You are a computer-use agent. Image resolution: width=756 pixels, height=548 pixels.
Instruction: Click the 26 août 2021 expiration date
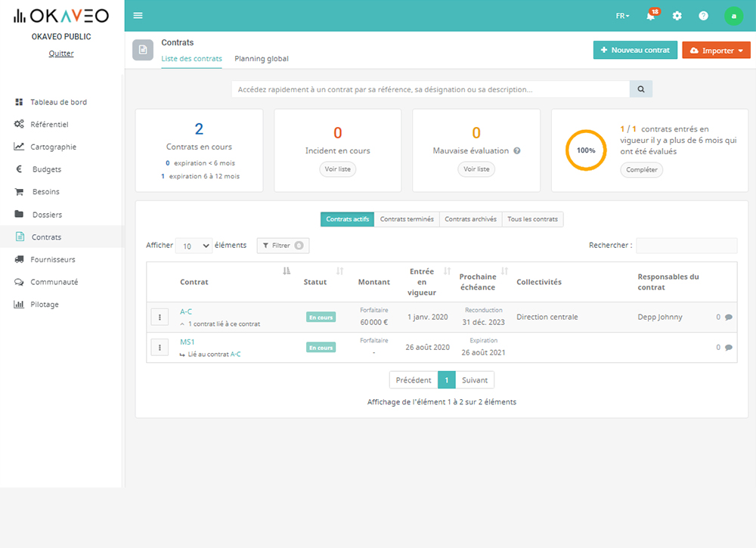click(x=483, y=353)
